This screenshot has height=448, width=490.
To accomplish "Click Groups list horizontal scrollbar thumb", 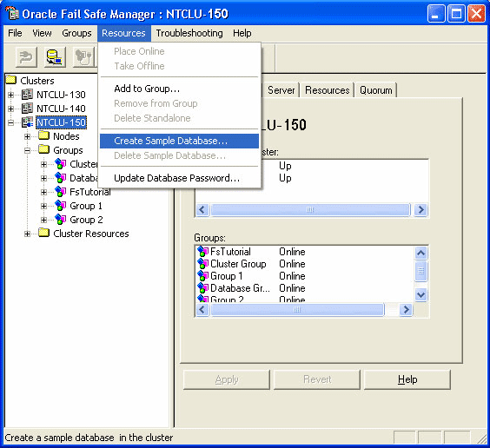I will point(297,310).
